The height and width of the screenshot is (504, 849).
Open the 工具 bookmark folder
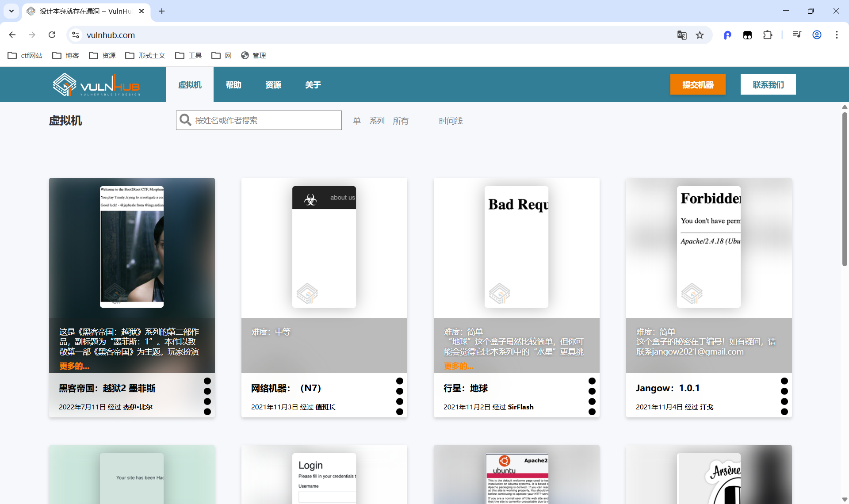click(x=188, y=55)
